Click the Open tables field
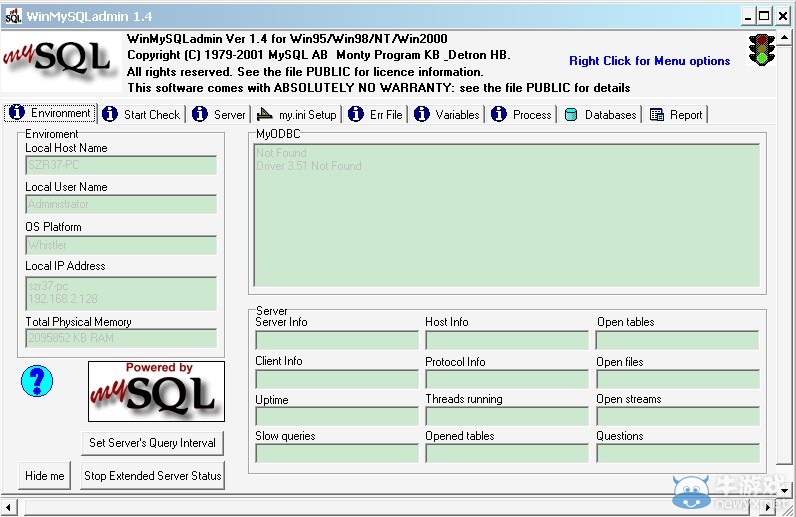The width and height of the screenshot is (796, 517). click(x=678, y=340)
